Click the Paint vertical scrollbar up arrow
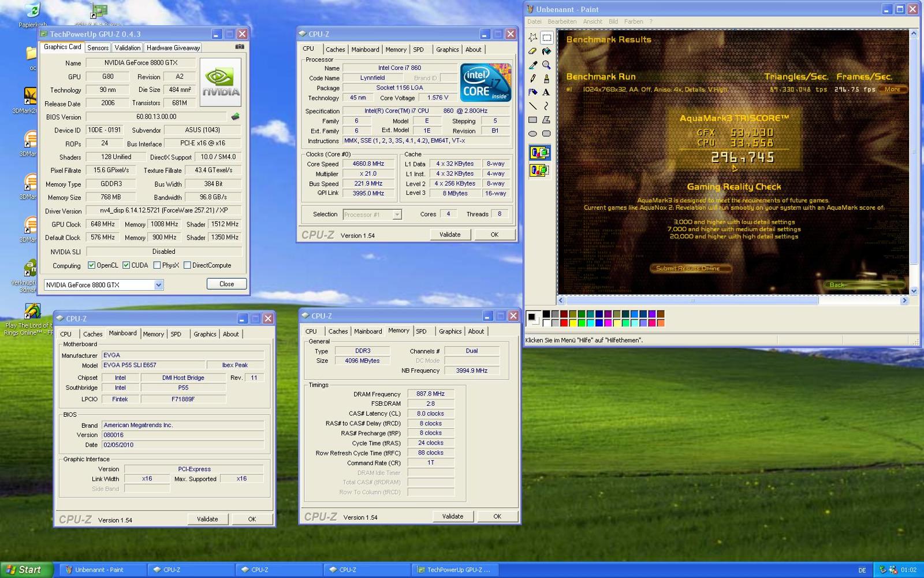Image resolution: width=924 pixels, height=578 pixels. pyautogui.click(x=914, y=34)
